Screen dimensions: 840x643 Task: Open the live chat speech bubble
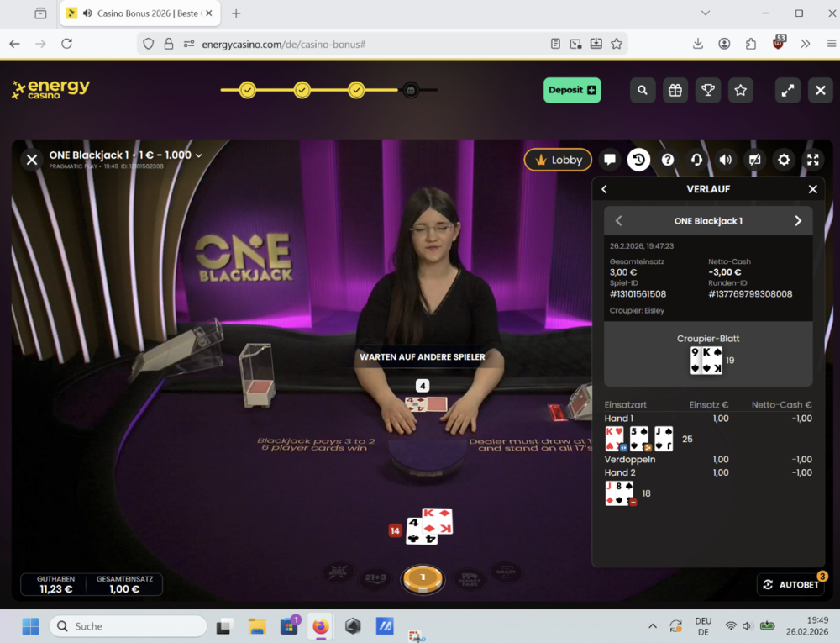tap(610, 160)
